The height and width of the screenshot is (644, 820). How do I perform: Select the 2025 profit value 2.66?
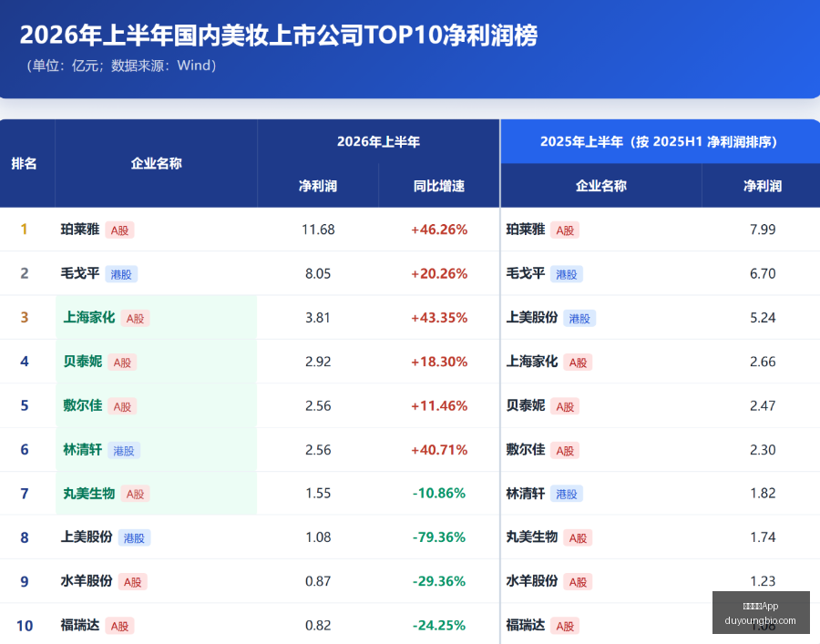tap(763, 362)
